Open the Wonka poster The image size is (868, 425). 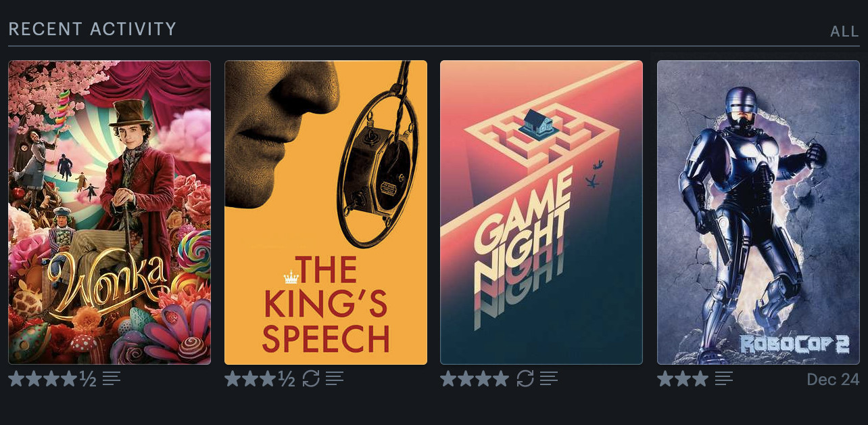pos(110,212)
